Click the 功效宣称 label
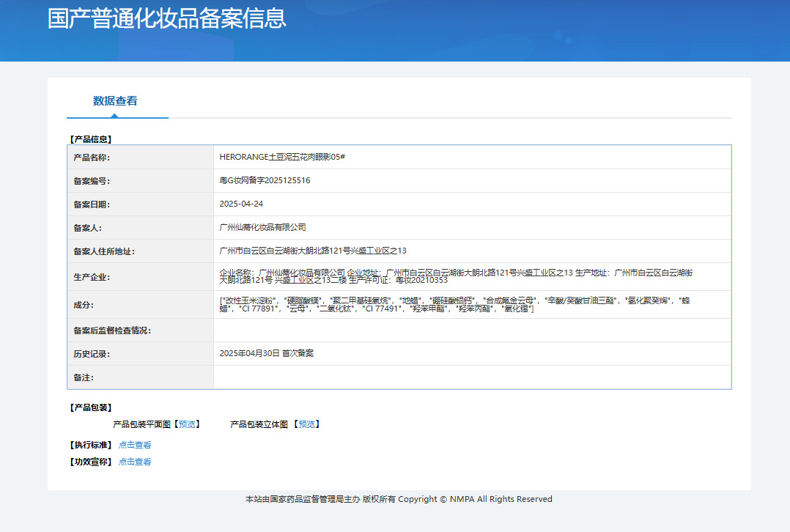The width and height of the screenshot is (790, 532). (x=91, y=462)
